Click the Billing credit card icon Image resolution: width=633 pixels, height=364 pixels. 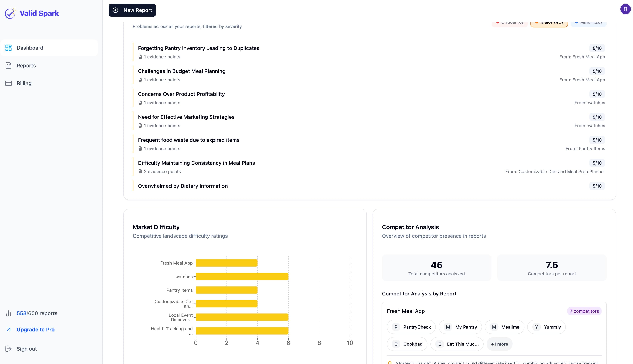[9, 83]
